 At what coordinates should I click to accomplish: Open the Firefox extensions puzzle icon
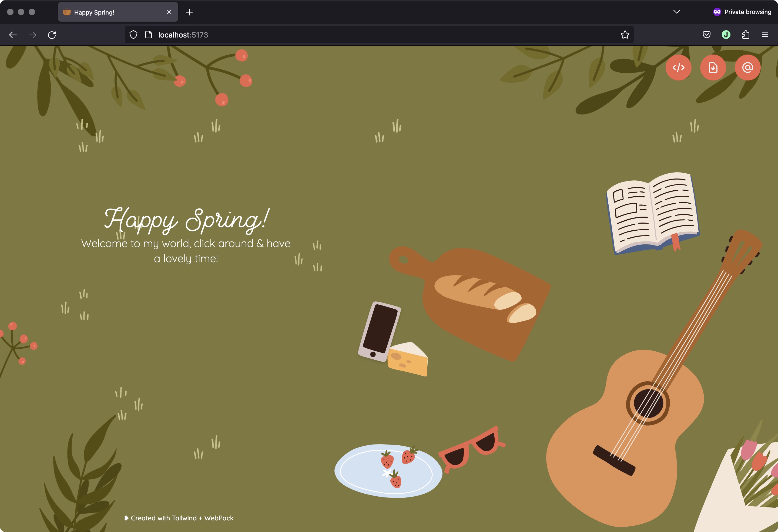(746, 35)
